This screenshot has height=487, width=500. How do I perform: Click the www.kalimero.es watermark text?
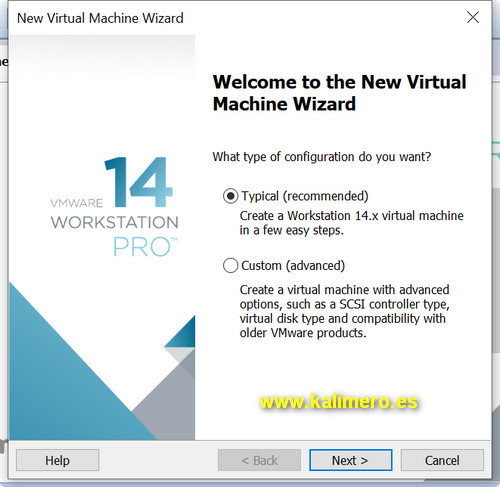coord(338,401)
